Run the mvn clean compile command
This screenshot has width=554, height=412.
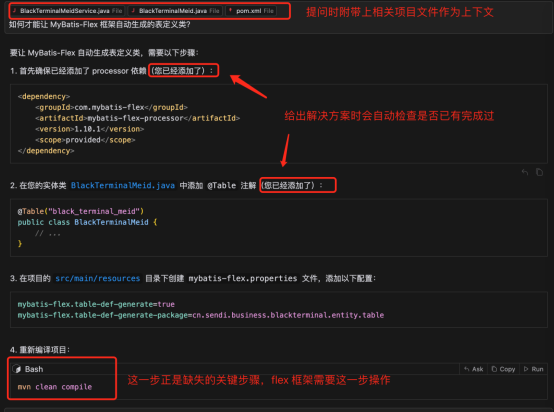(x=534, y=369)
